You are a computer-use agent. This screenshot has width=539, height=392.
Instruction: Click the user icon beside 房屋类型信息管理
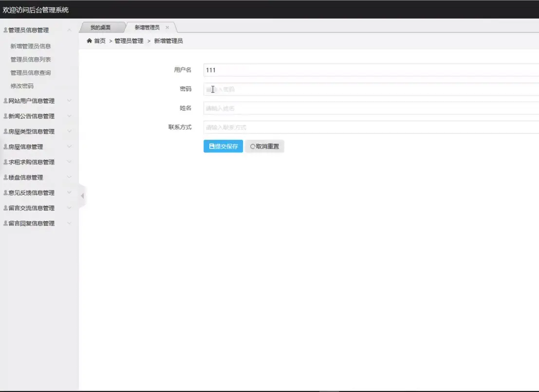tap(5, 131)
